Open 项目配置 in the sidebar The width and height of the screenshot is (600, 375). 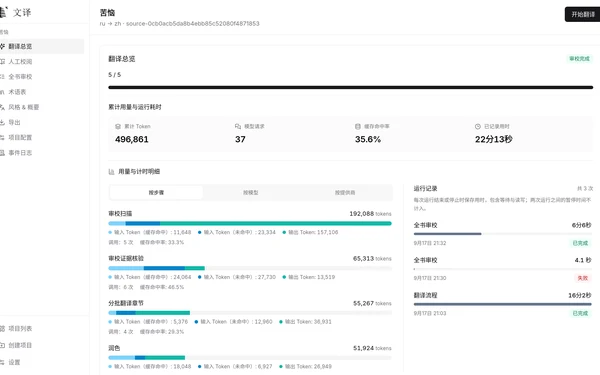pos(41,137)
